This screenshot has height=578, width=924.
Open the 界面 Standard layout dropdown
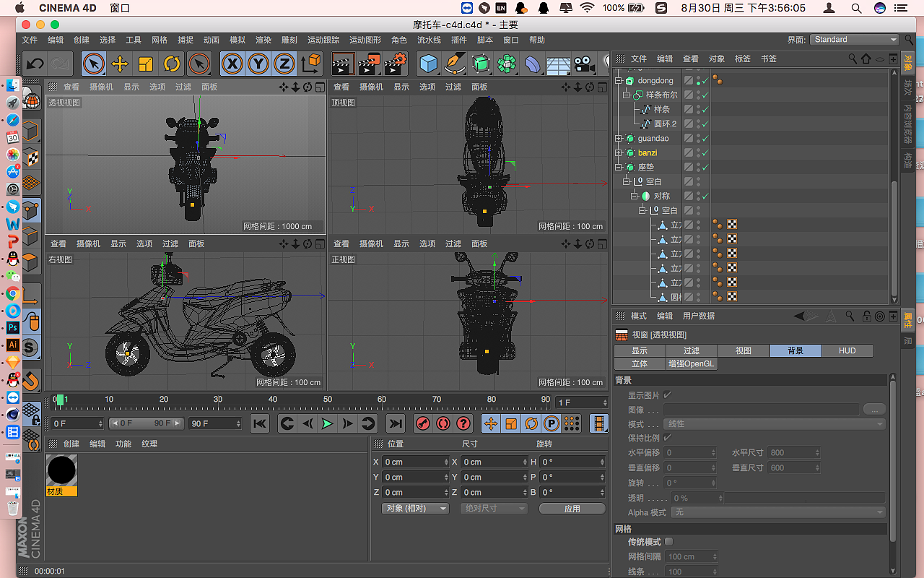pyautogui.click(x=854, y=40)
